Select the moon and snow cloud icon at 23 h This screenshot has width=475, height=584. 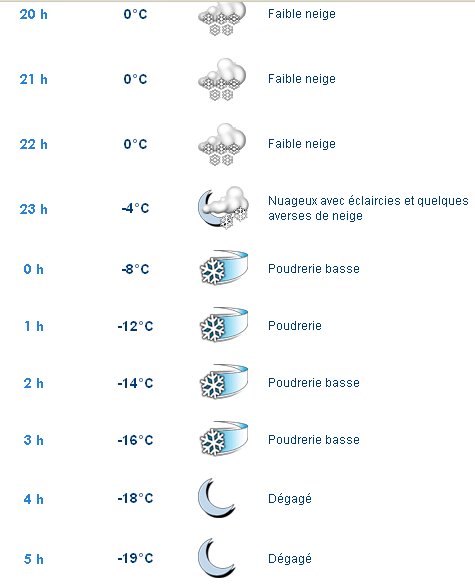click(x=223, y=208)
